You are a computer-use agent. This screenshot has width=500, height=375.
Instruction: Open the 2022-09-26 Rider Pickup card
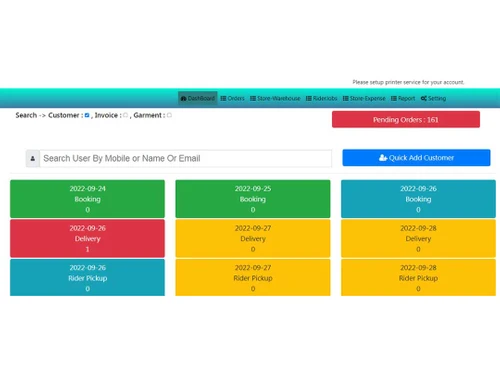pos(87,277)
